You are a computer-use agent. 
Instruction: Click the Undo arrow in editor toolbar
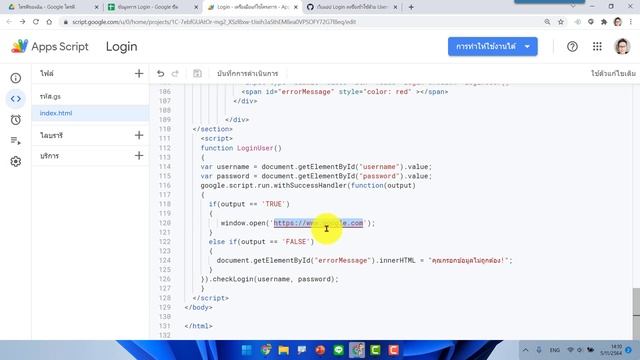point(160,73)
